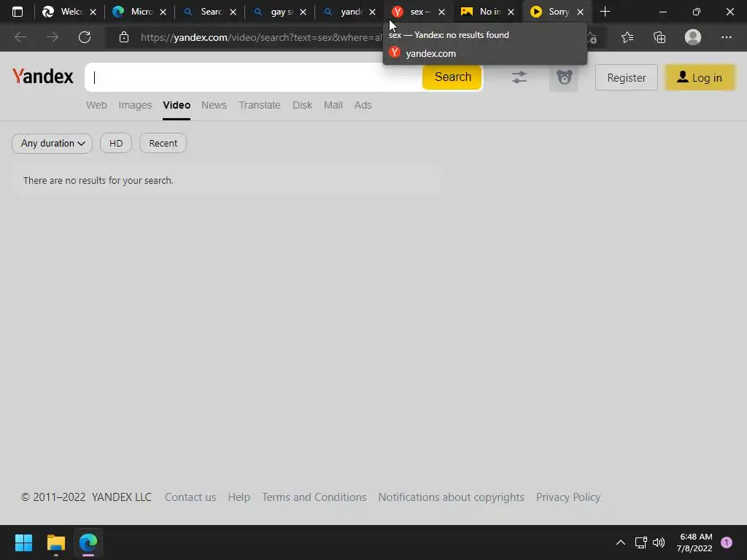Open Edge settings and more menu

point(726,37)
